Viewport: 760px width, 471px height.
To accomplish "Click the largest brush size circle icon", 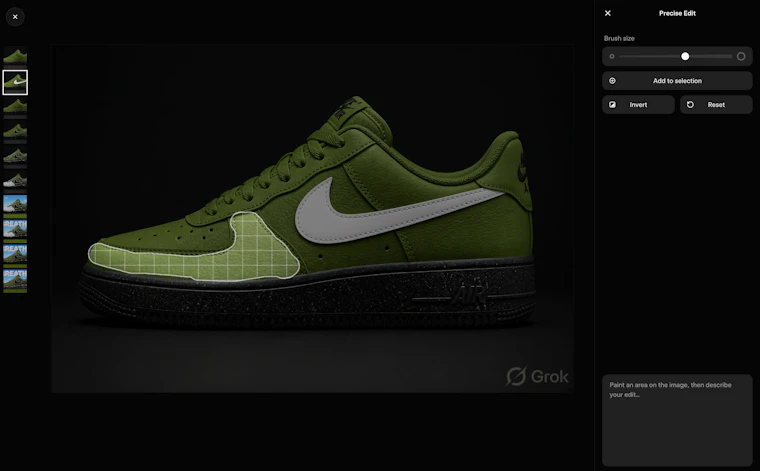I will point(741,57).
